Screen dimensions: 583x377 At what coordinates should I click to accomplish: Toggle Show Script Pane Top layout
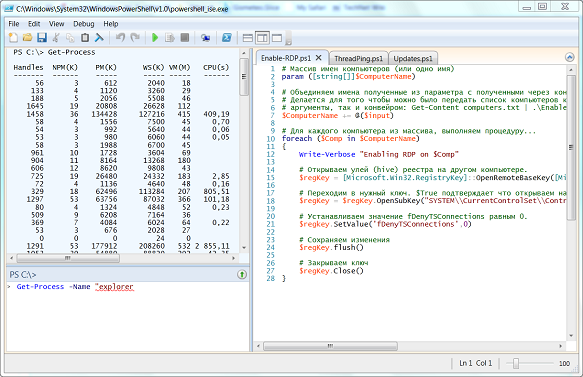click(x=248, y=38)
